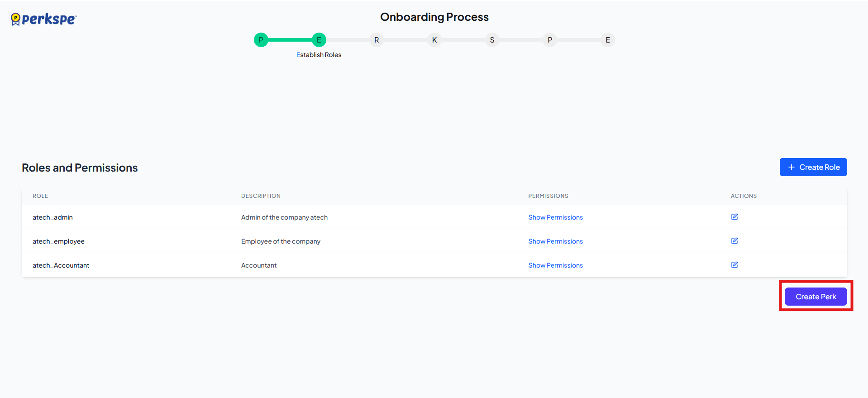Click the Accountant description cell
Viewport: 868px width, 398px height.
click(259, 265)
